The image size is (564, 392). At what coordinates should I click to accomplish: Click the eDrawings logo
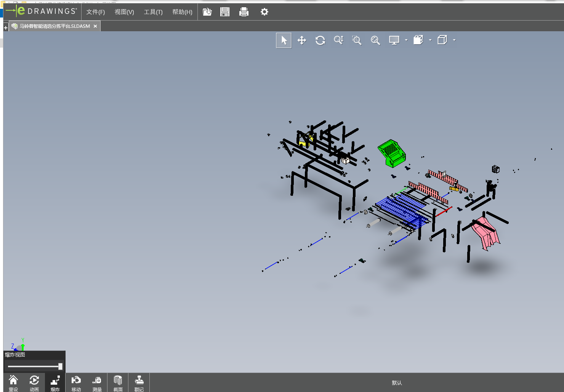[41, 11]
